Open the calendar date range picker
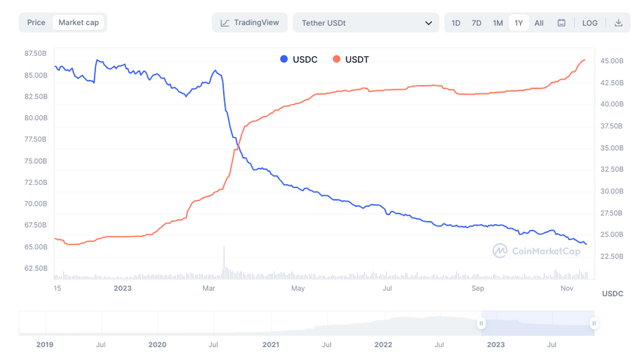Image resolution: width=633 pixels, height=364 pixels. pyautogui.click(x=561, y=23)
